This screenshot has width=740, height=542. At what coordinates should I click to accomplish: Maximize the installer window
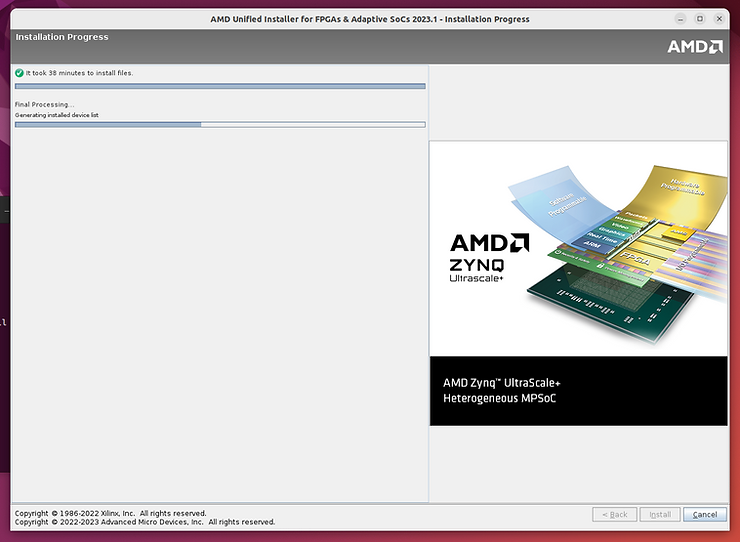pos(699,18)
